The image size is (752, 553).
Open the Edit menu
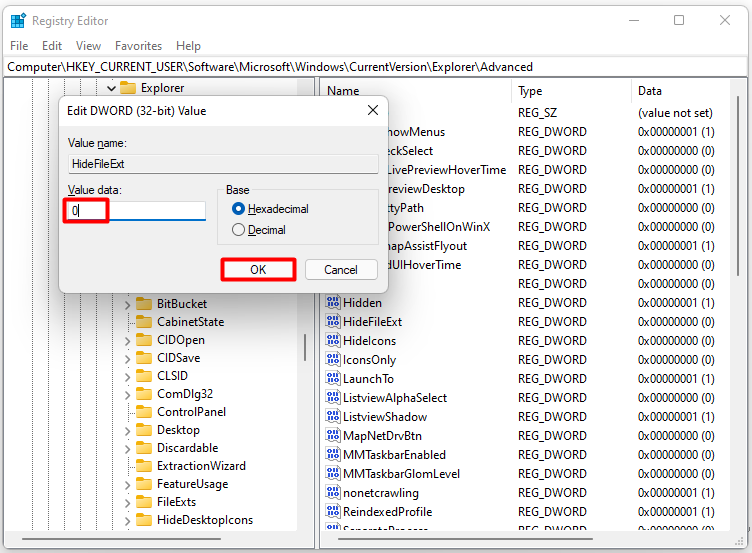pos(52,46)
